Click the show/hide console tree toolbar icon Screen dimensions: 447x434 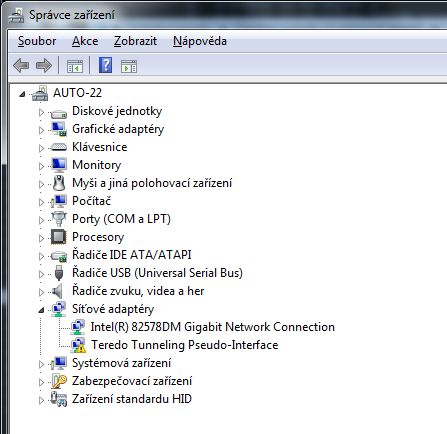click(x=75, y=66)
